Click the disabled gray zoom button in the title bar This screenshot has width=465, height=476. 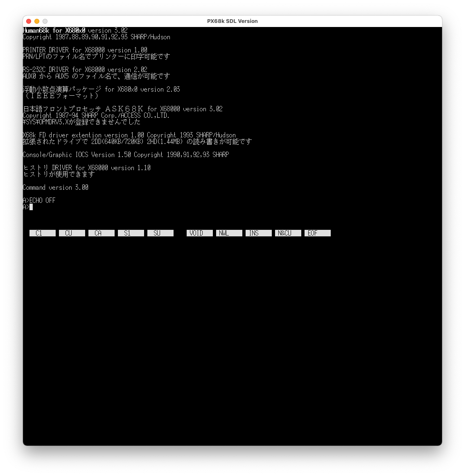point(45,21)
